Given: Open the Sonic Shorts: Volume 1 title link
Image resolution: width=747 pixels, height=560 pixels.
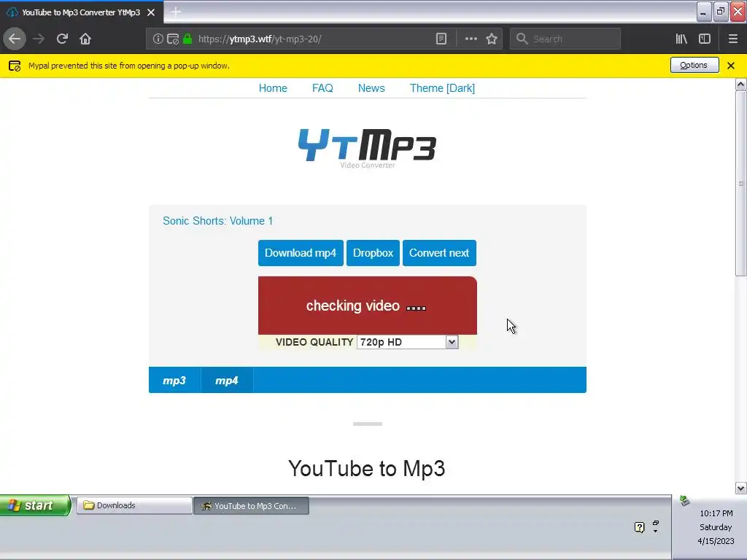Looking at the screenshot, I should [x=217, y=221].
